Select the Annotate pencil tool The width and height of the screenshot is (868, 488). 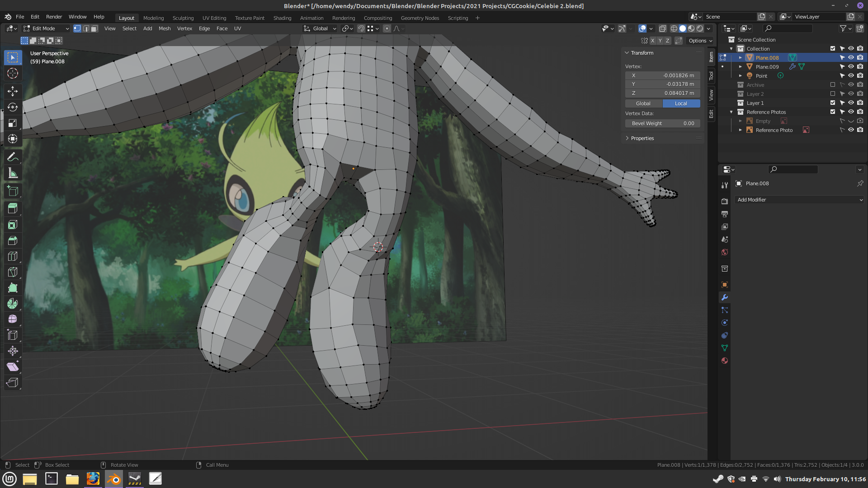(x=13, y=157)
